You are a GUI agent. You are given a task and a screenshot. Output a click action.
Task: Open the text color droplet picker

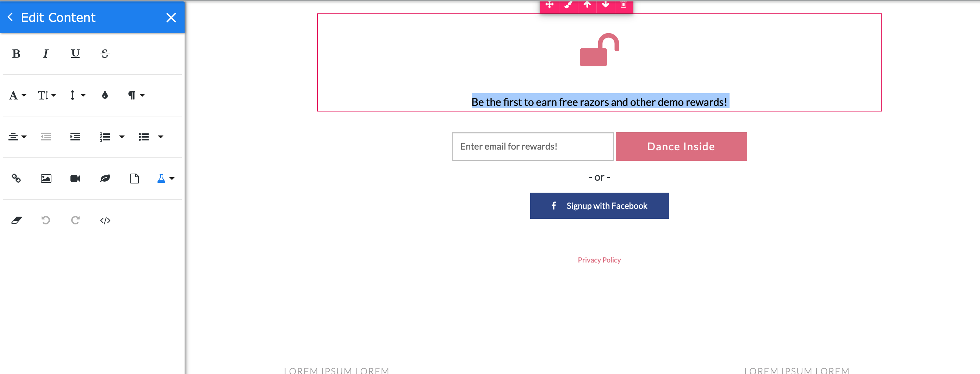click(105, 95)
